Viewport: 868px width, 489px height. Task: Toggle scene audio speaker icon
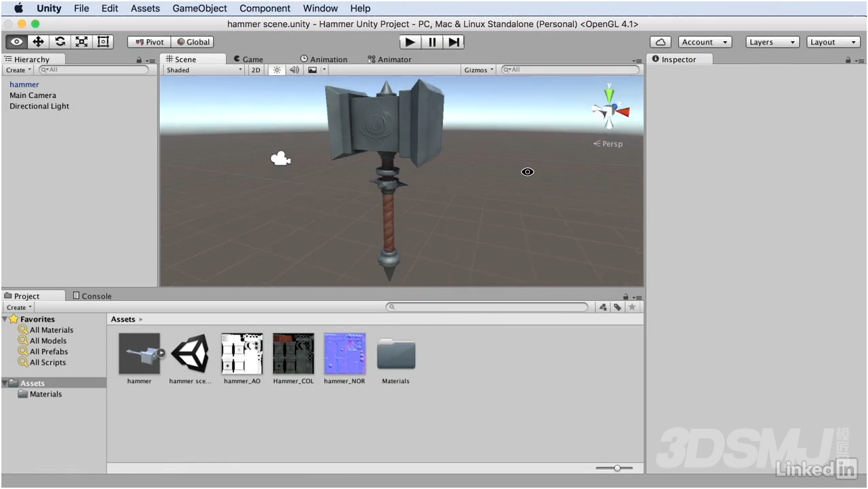[x=294, y=70]
